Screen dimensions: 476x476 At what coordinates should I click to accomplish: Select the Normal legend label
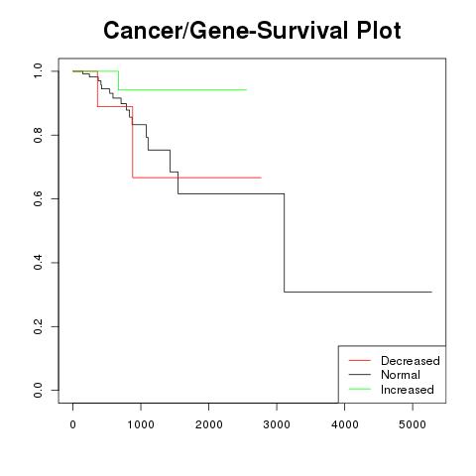(401, 375)
